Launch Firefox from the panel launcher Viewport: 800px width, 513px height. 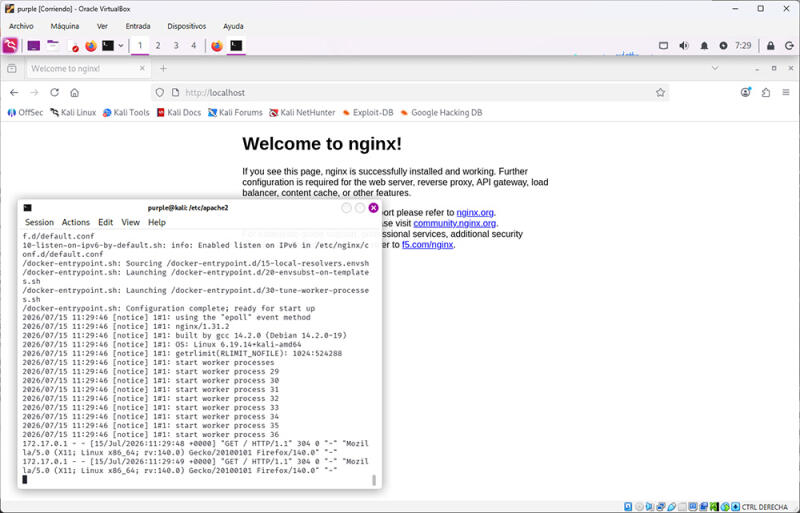point(91,46)
